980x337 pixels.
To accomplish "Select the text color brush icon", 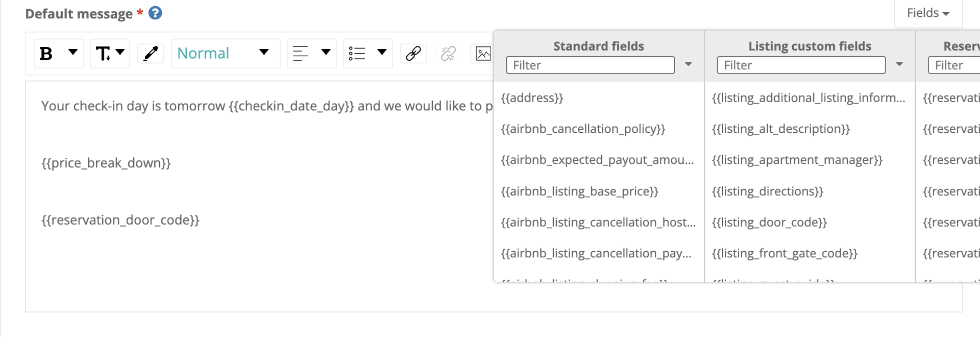I will coord(151,53).
